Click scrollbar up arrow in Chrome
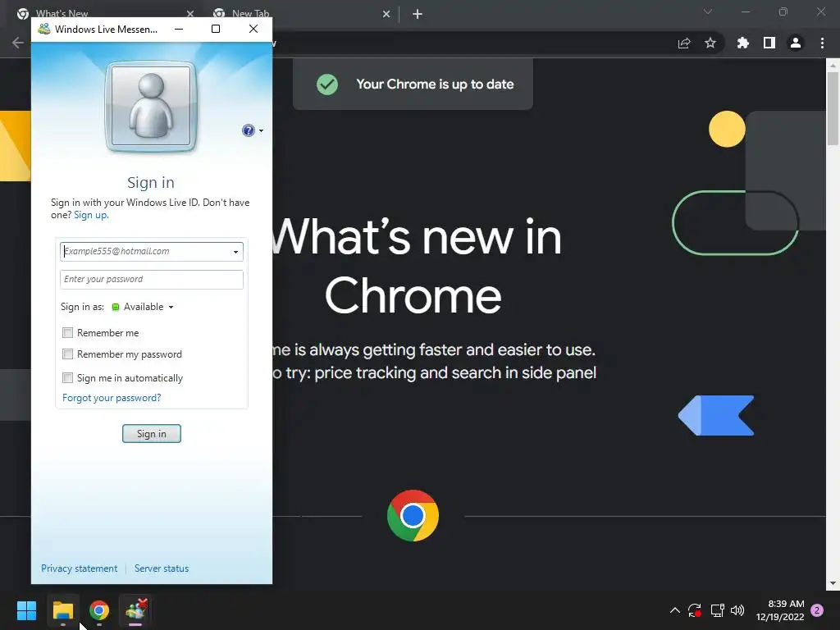The image size is (840, 630). (833, 66)
